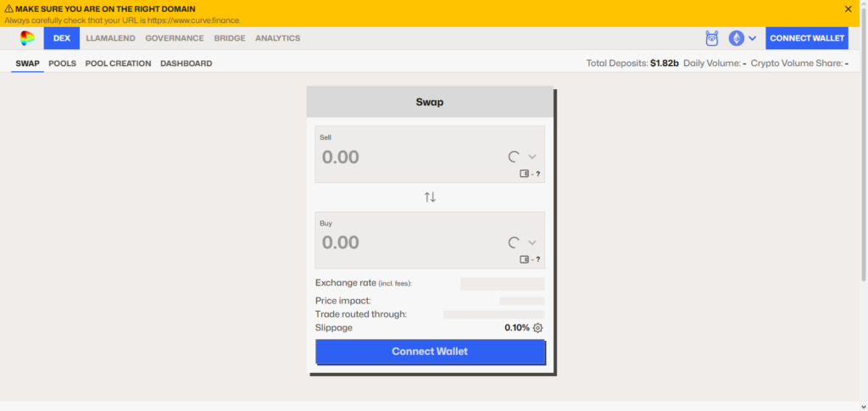Click the warning triangle icon in banner

coord(8,8)
